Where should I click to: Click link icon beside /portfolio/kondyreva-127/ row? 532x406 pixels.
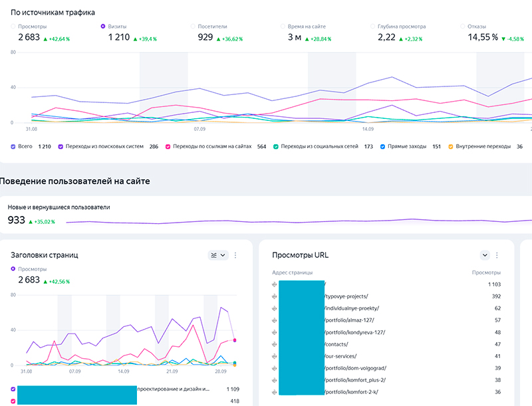(275, 332)
